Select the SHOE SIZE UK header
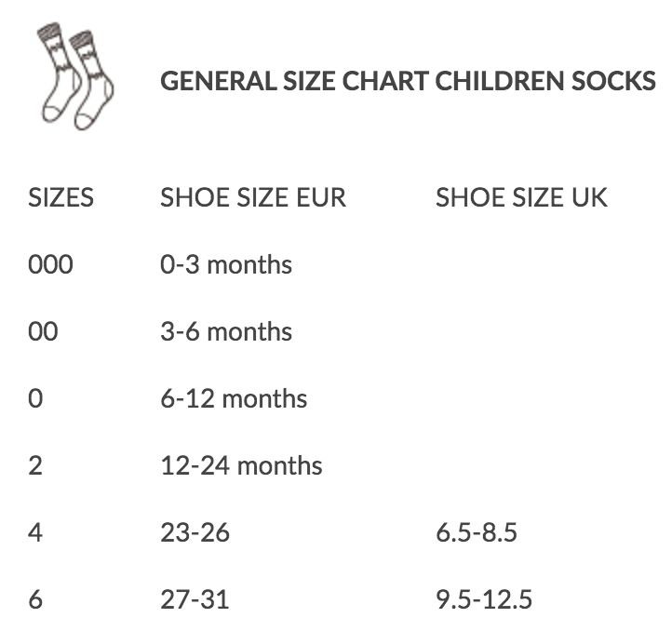The height and width of the screenshot is (631, 672). tap(521, 197)
